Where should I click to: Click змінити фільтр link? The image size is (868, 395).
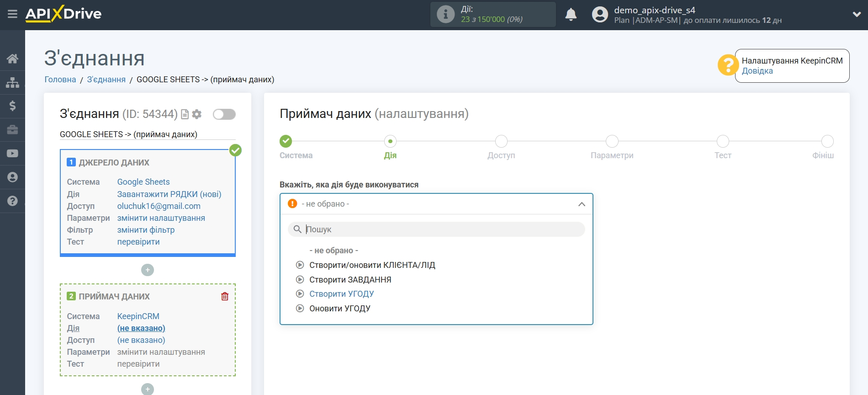pyautogui.click(x=146, y=230)
